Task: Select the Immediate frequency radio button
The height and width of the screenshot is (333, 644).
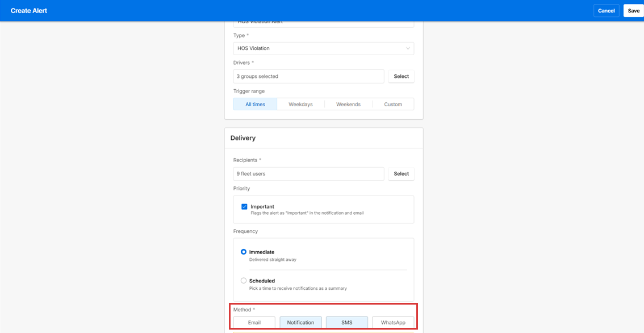Action: pyautogui.click(x=244, y=252)
